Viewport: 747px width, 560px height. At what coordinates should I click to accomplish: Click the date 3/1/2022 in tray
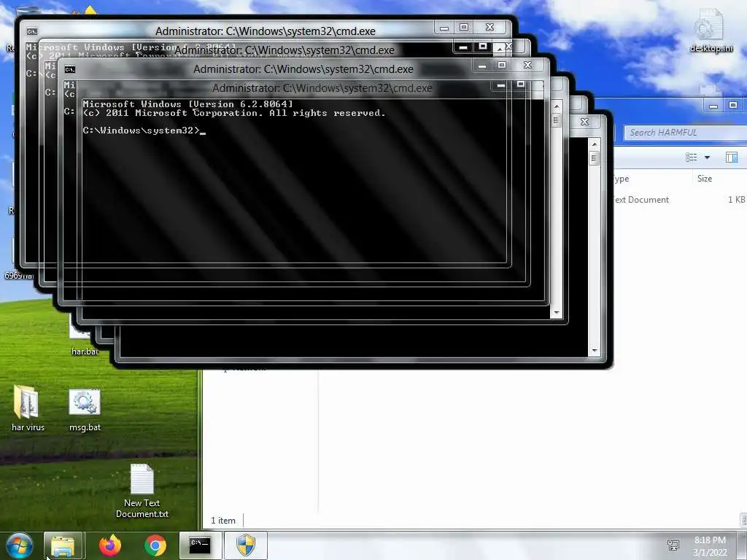tap(710, 553)
